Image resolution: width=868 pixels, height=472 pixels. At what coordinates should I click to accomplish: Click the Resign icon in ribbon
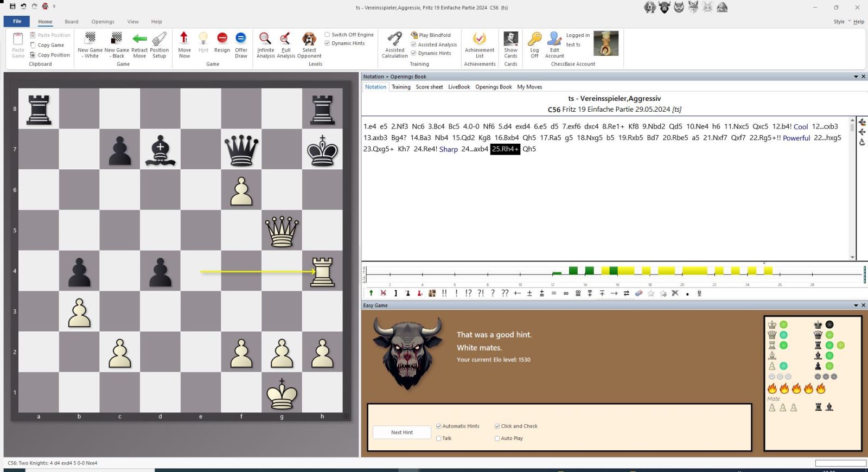click(x=222, y=38)
